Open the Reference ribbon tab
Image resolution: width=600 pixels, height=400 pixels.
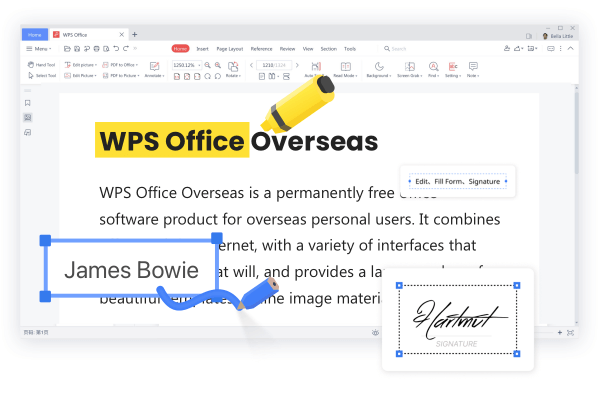point(261,49)
